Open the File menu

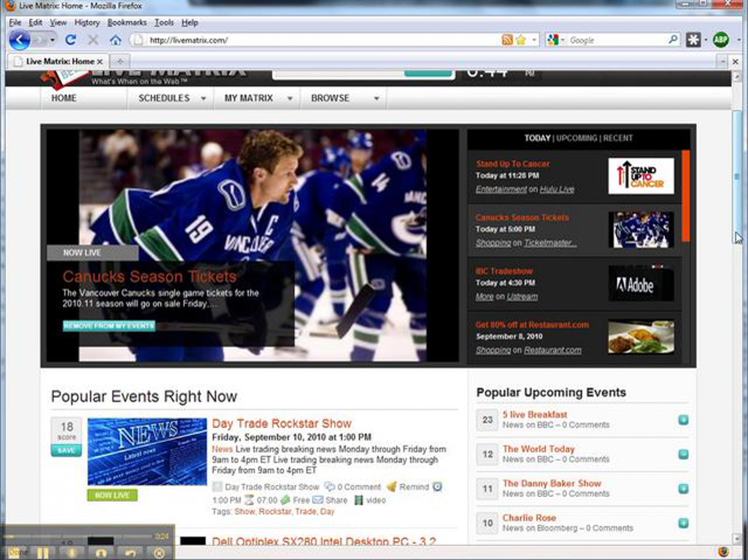click(15, 23)
